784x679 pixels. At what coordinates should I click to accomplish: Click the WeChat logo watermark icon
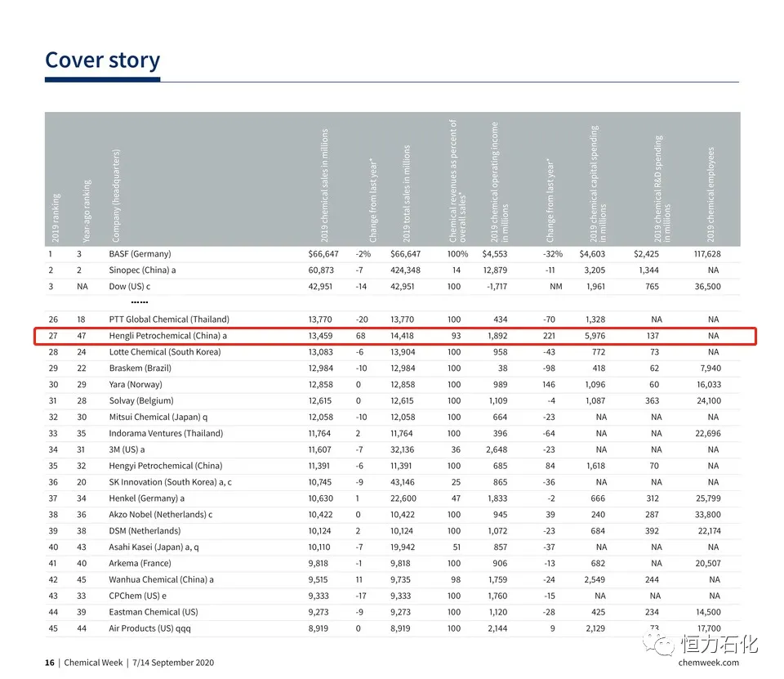coord(658,644)
